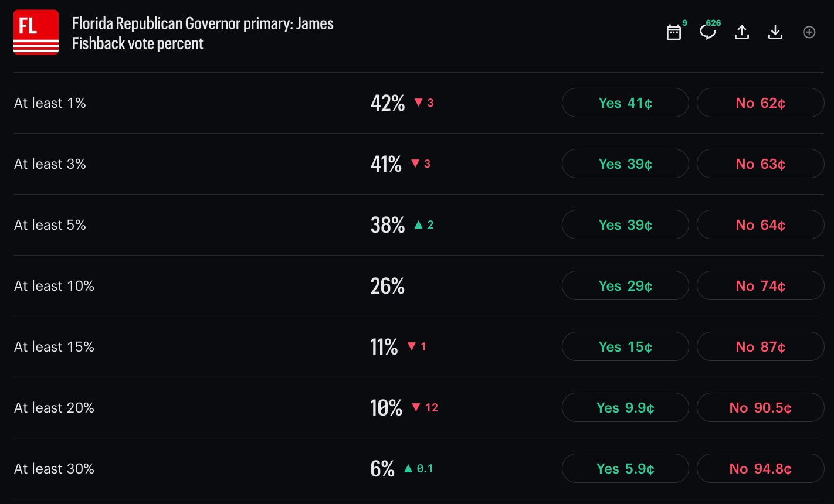Choose Yes 29¢ for At least 10%
The width and height of the screenshot is (834, 504).
click(x=625, y=285)
